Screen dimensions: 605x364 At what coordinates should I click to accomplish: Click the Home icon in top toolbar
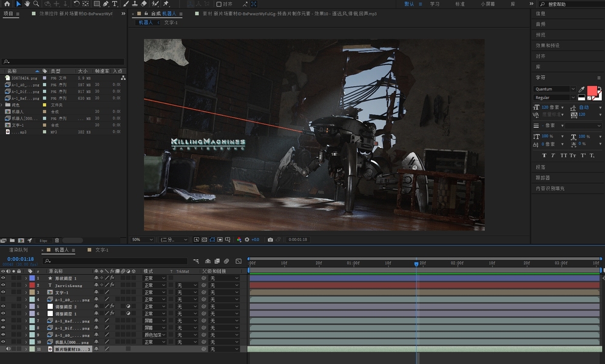(x=7, y=4)
